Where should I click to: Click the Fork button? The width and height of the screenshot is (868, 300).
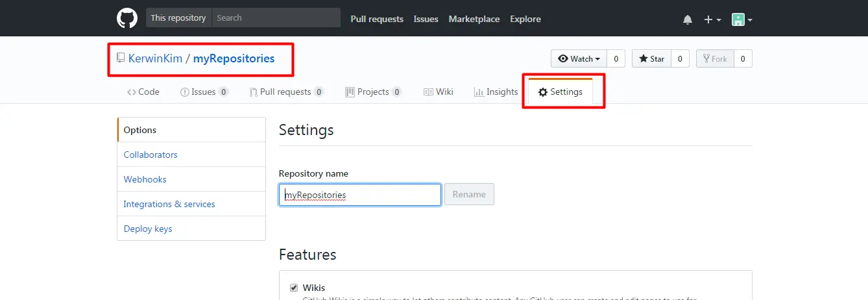coord(716,58)
